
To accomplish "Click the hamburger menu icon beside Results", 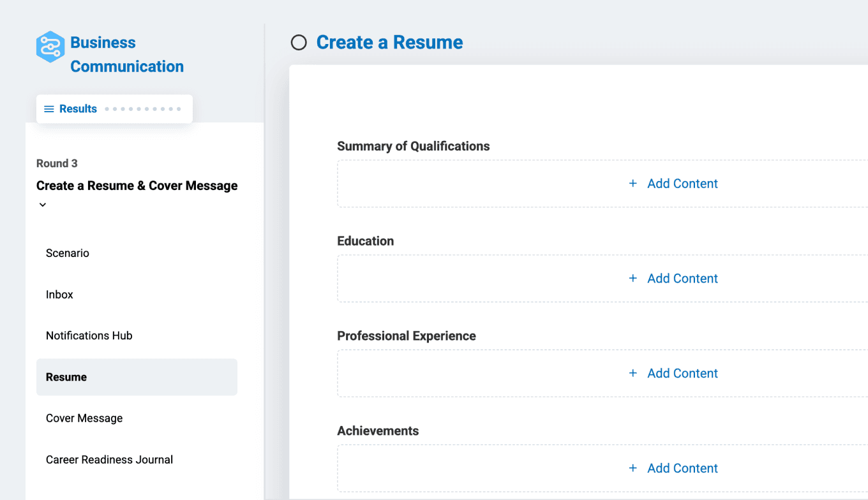I will click(49, 109).
